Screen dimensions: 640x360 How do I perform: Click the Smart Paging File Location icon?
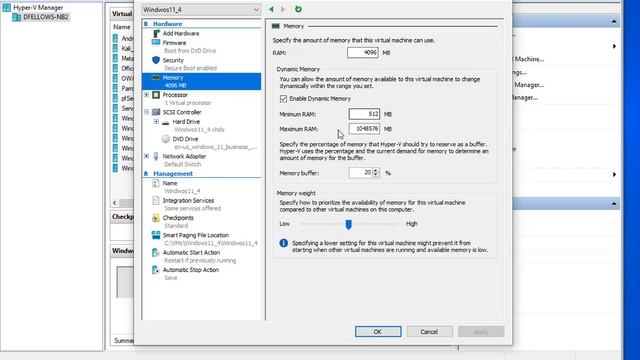156,235
